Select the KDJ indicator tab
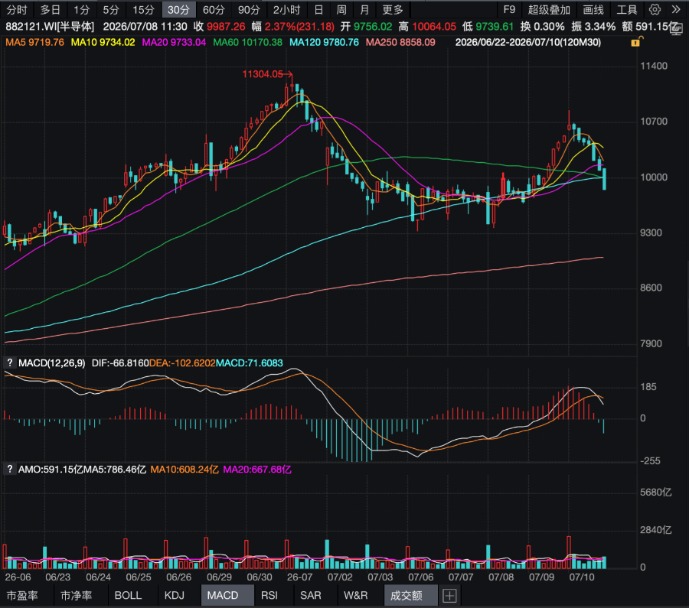Screen dimensions: 689x608 (x=174, y=595)
